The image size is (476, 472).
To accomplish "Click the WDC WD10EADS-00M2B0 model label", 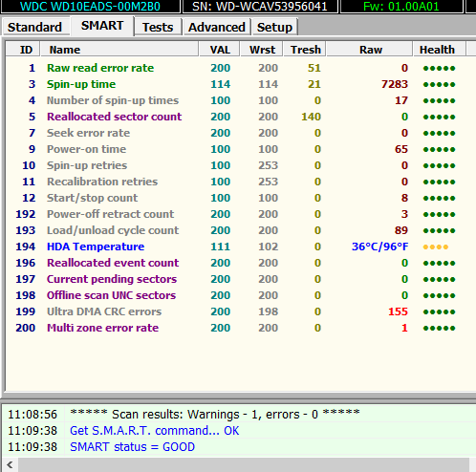I will coord(90,7).
